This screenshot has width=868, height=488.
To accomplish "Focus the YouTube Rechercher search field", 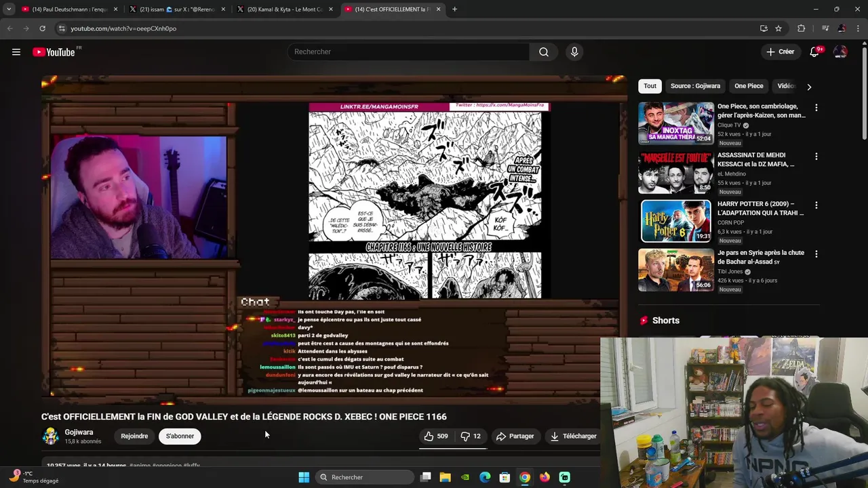I will pos(409,52).
